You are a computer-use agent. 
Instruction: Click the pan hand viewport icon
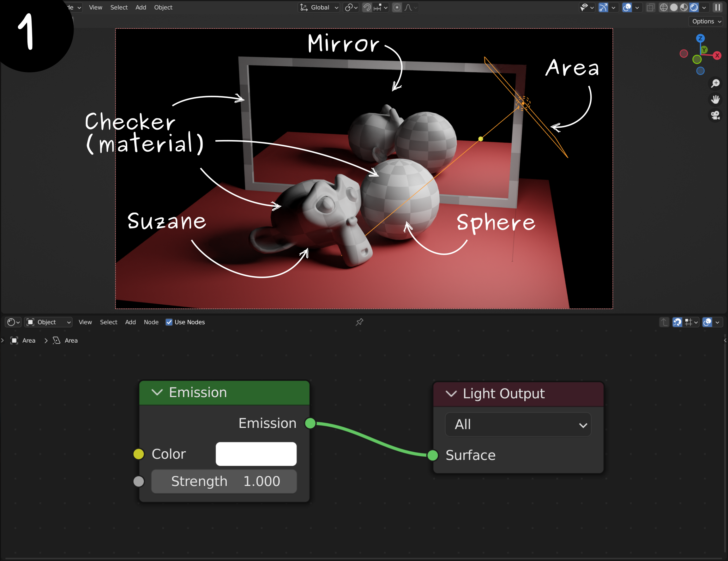[x=715, y=99]
